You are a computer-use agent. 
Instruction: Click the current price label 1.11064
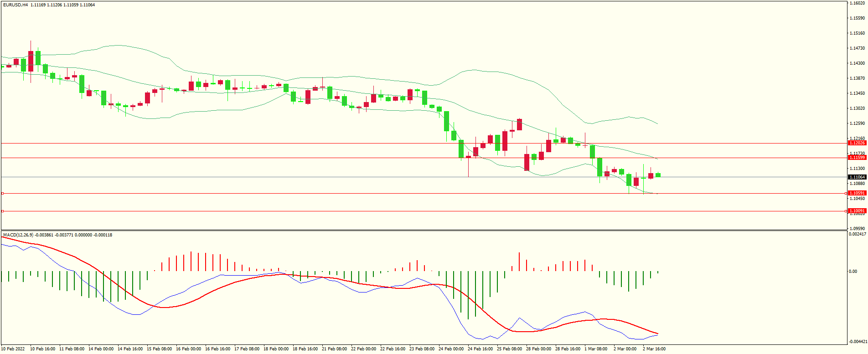coord(857,177)
